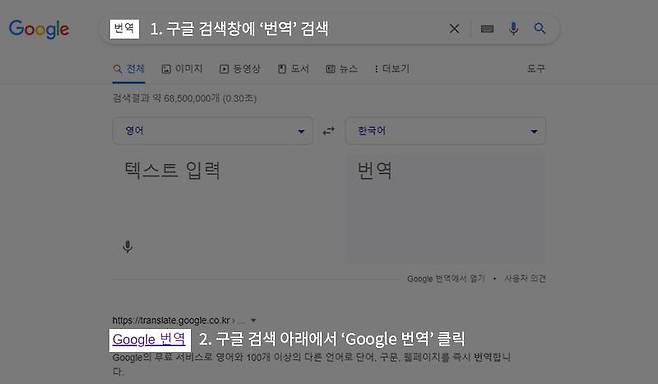Clear the search box with the X icon
658x384 pixels.
454,29
